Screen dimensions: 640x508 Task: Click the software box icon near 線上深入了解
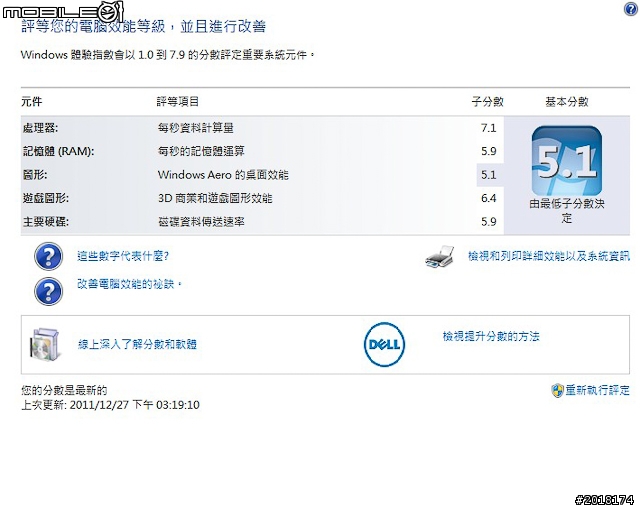pyautogui.click(x=44, y=344)
